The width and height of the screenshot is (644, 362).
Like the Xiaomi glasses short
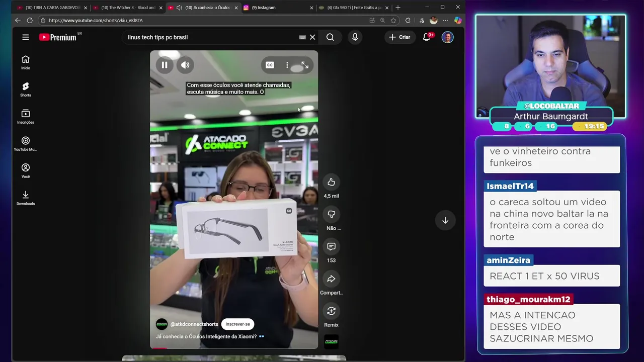click(331, 182)
